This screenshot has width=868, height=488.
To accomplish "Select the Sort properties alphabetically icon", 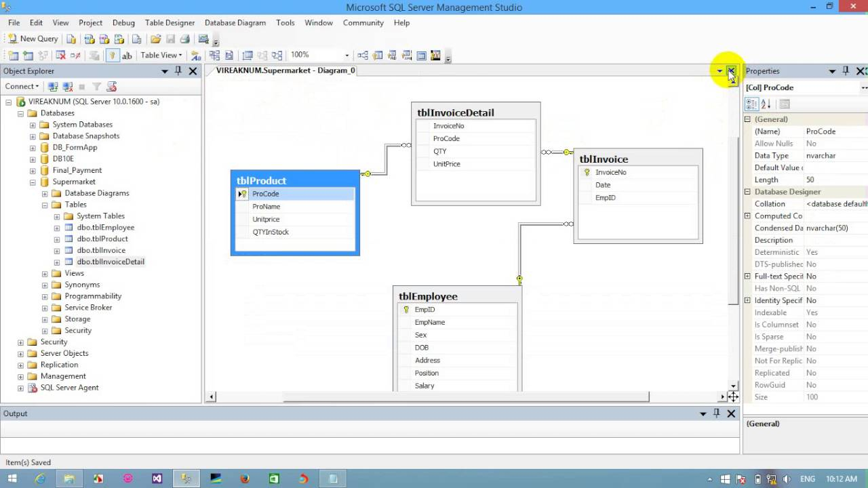I will click(x=765, y=103).
